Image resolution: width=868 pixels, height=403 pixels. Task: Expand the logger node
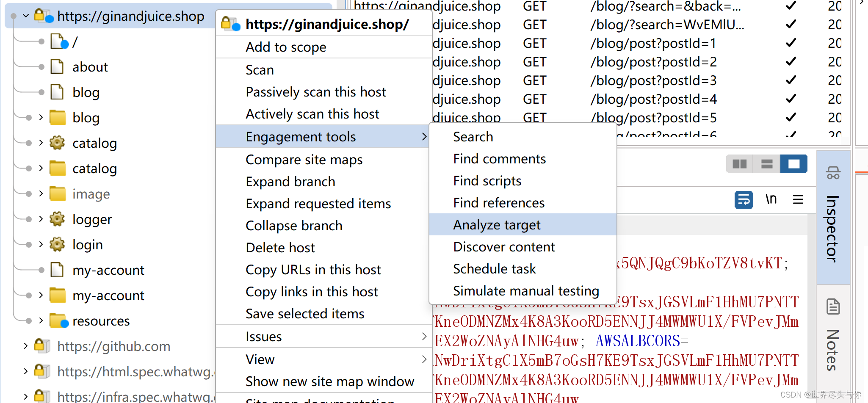[x=41, y=219]
